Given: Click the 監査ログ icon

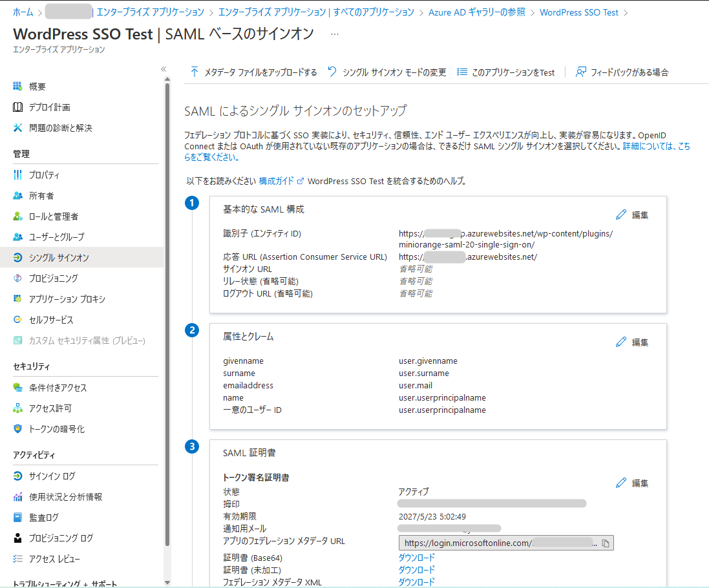Looking at the screenshot, I should [17, 518].
